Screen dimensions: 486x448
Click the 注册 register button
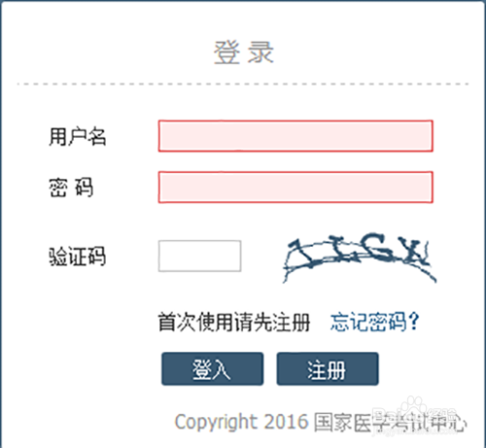point(328,369)
